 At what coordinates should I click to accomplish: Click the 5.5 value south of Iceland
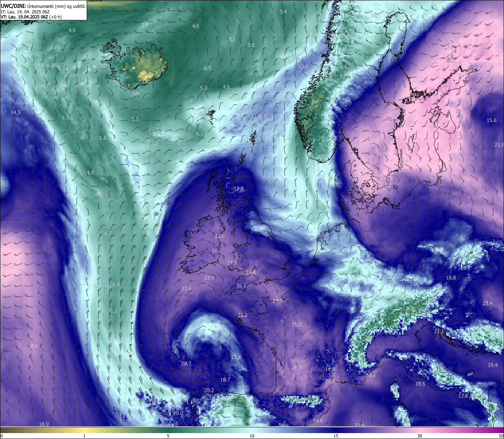[135, 119]
